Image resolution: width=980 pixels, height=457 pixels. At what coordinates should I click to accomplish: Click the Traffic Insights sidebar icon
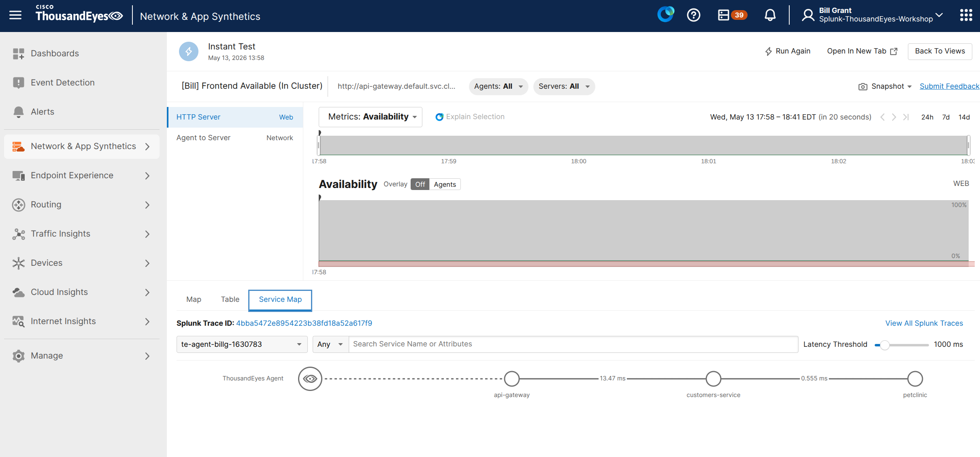pos(18,234)
